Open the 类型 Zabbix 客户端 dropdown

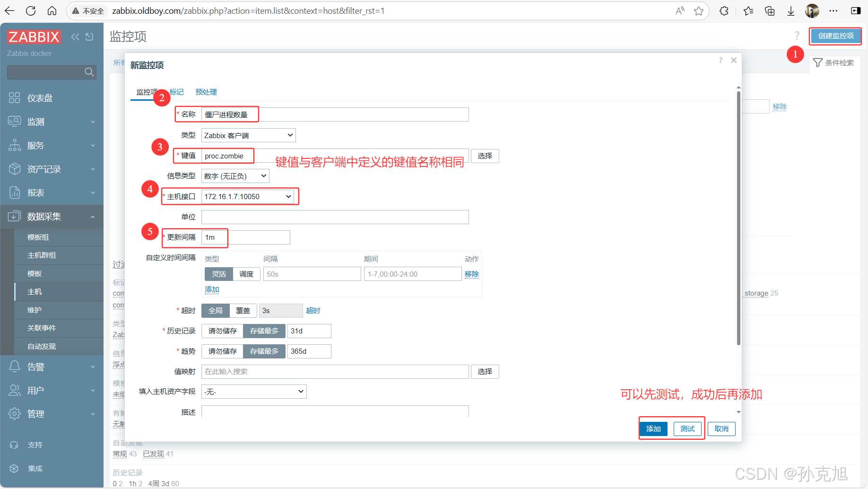pos(249,135)
